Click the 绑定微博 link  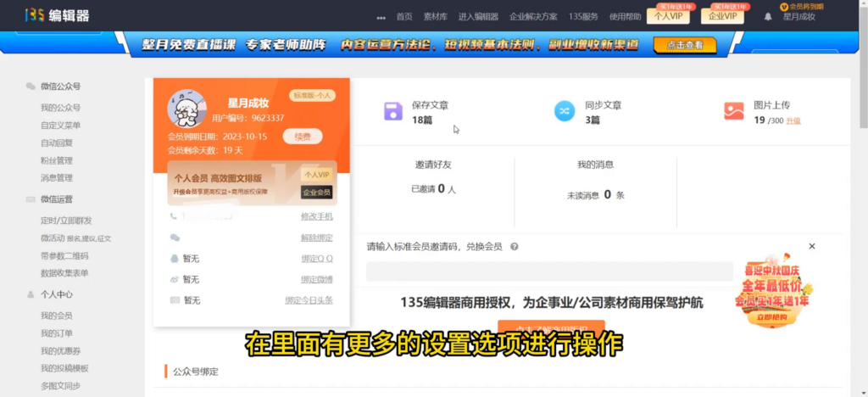point(317,279)
